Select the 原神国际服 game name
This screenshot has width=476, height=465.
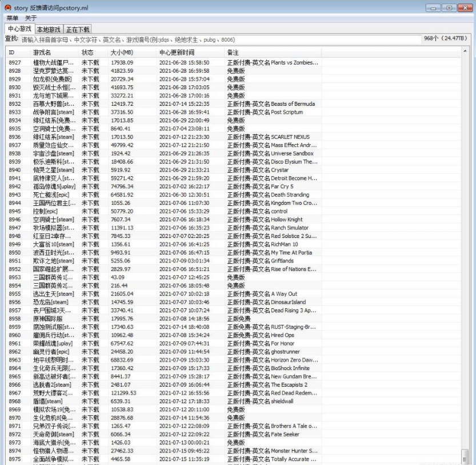point(47,319)
